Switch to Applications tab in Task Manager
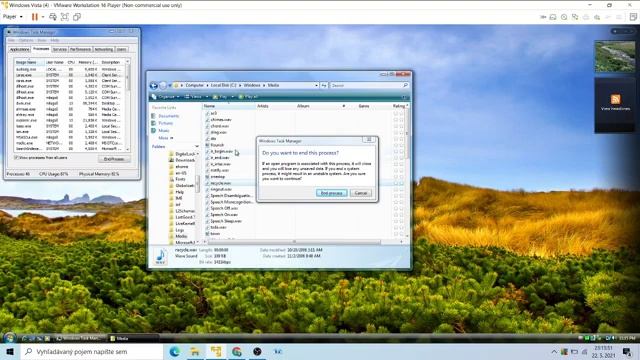Image resolution: width=640 pixels, height=360 pixels. coord(19,49)
